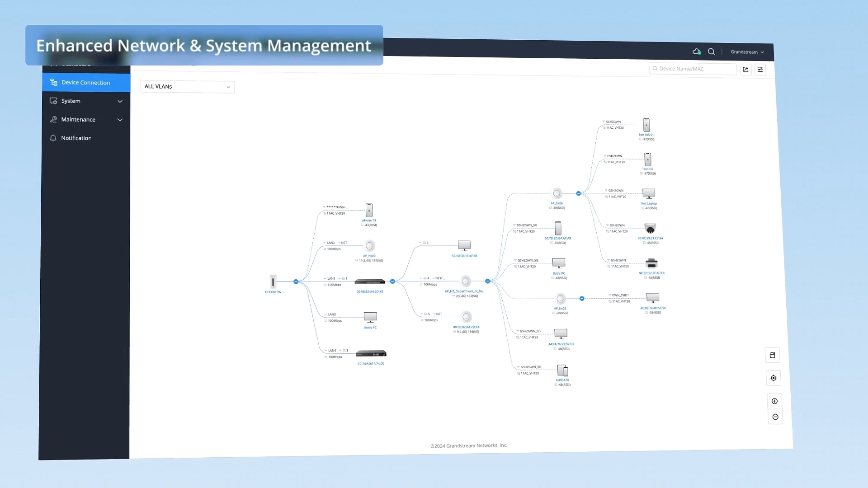The height and width of the screenshot is (488, 868).
Task: Select the AP_hx06 access point icon
Action: [557, 193]
